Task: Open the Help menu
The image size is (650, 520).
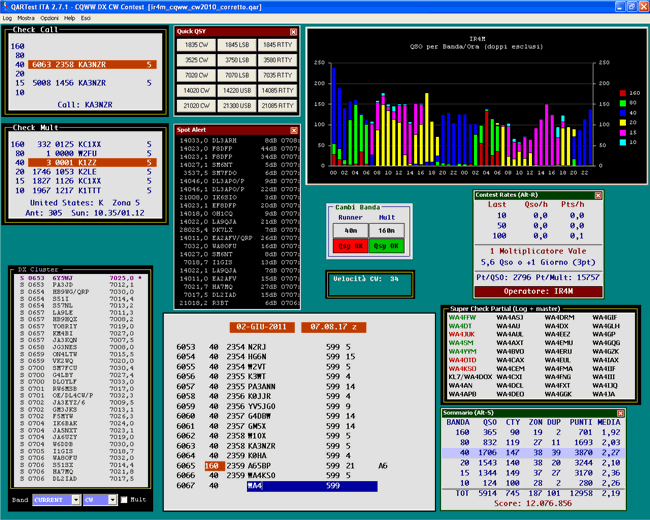Action: pos(69,18)
